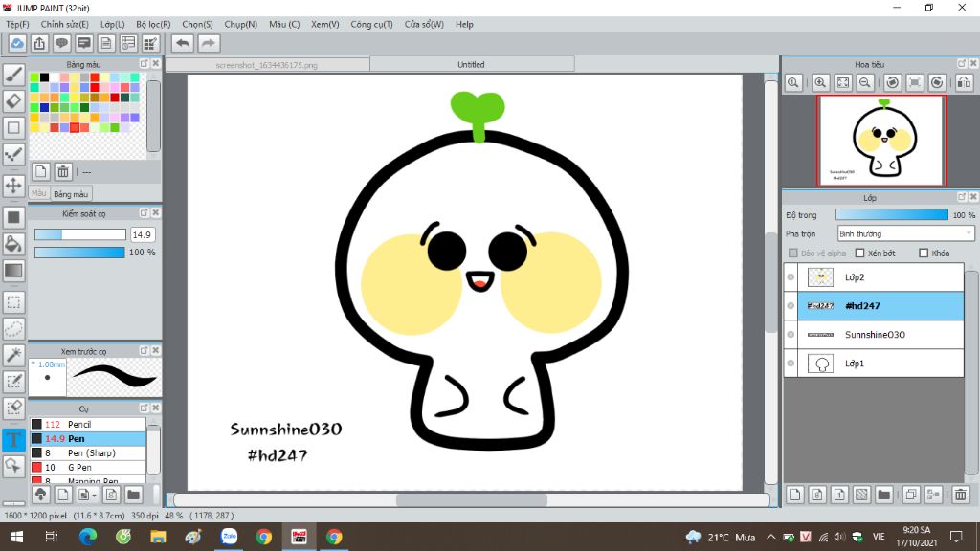Switch to screenshot_1634436175.png tab
This screenshot has width=980, height=551.
coord(268,64)
